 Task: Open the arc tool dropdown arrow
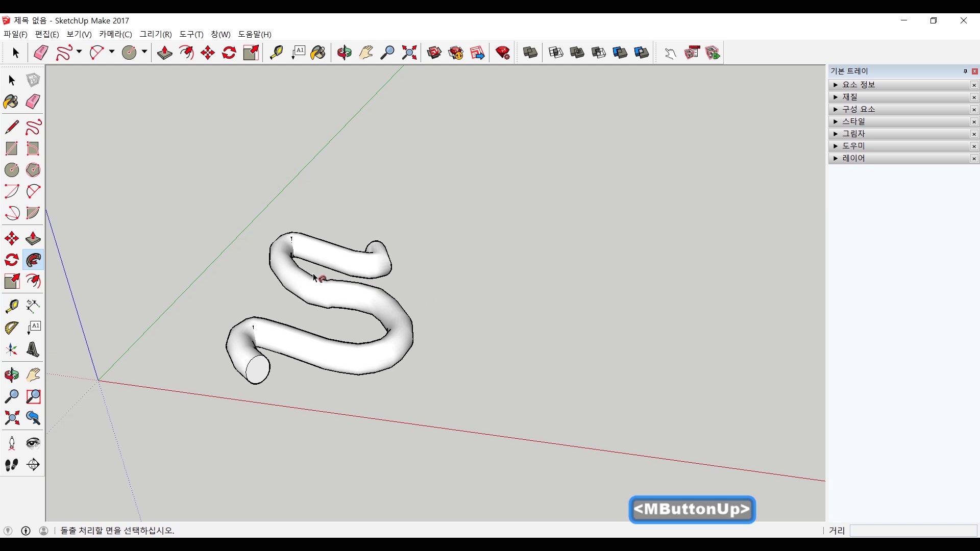tap(112, 52)
